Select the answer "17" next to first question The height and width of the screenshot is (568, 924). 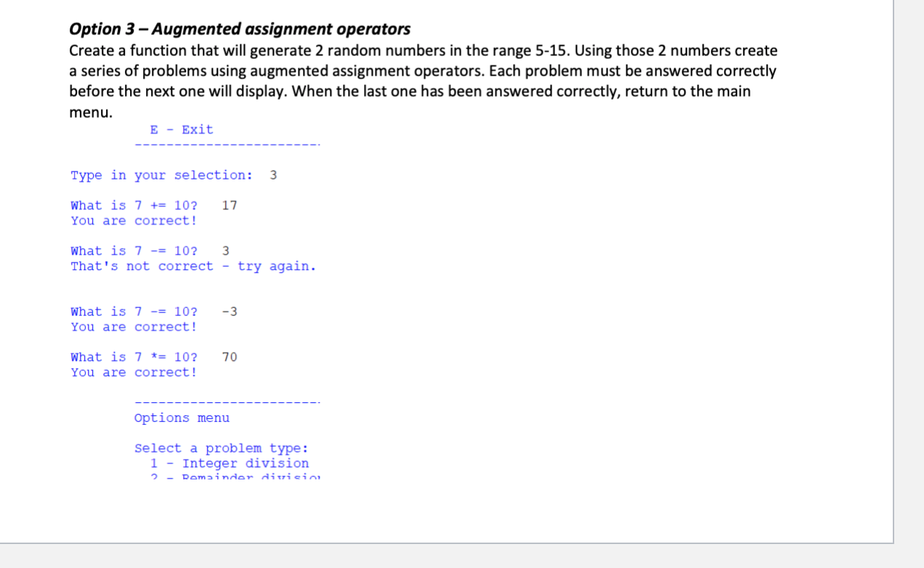230,205
